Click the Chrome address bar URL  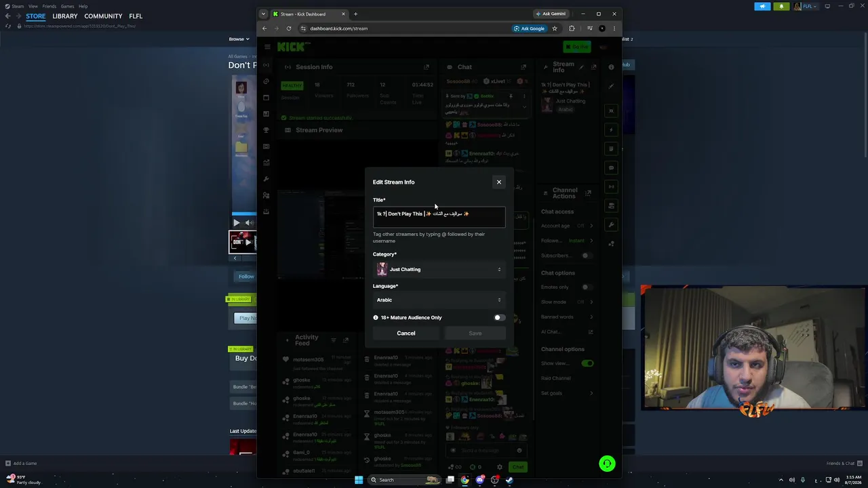pos(339,28)
